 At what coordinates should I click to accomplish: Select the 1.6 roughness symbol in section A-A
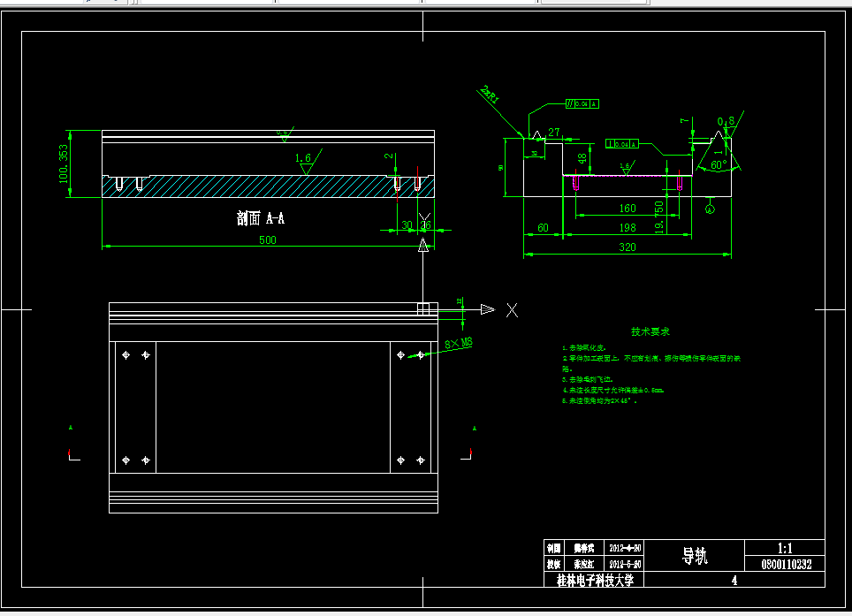(x=307, y=162)
